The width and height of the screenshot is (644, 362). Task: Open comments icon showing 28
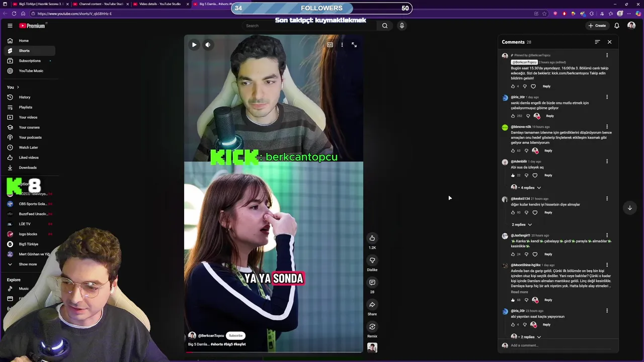tap(372, 283)
